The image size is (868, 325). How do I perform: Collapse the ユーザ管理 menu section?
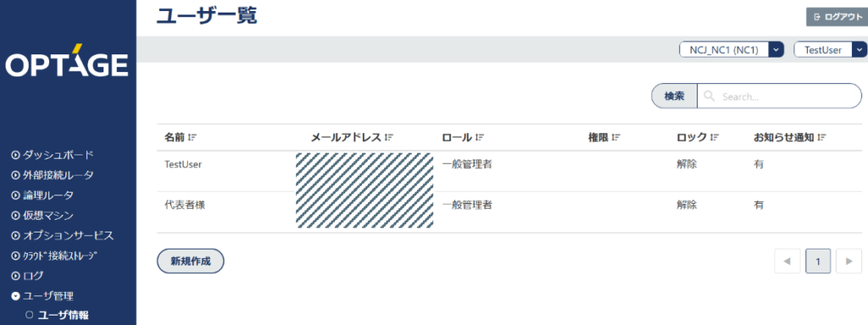(42, 295)
